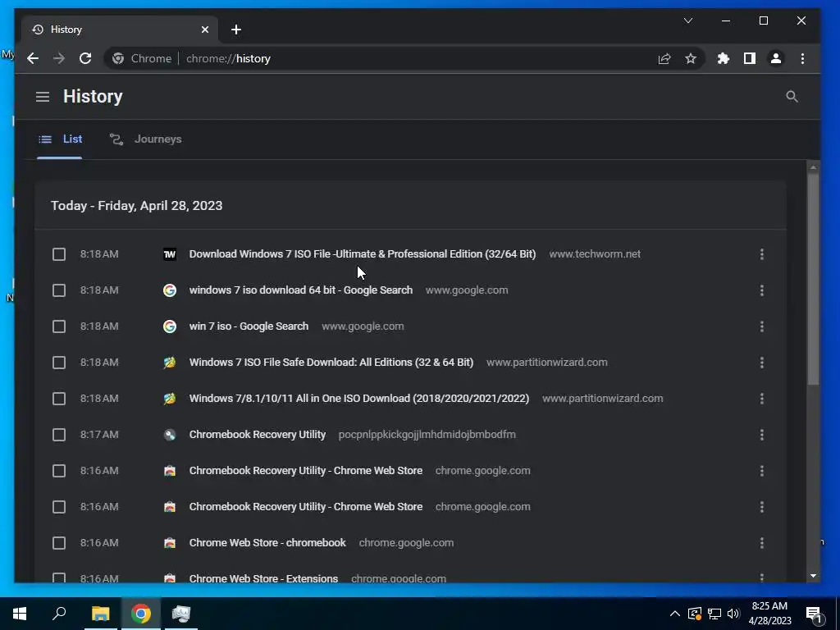Switch to the List tab
Image resolution: width=840 pixels, height=630 pixels.
click(60, 139)
